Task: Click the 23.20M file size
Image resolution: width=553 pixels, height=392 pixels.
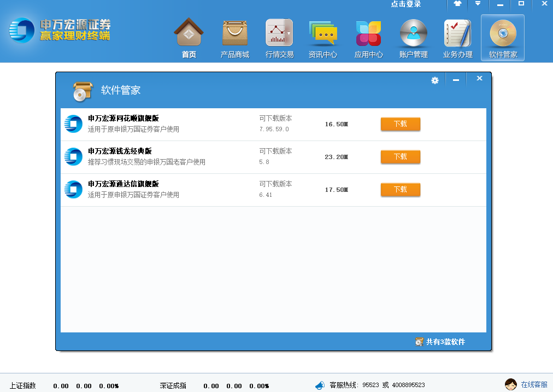Action: pyautogui.click(x=337, y=157)
